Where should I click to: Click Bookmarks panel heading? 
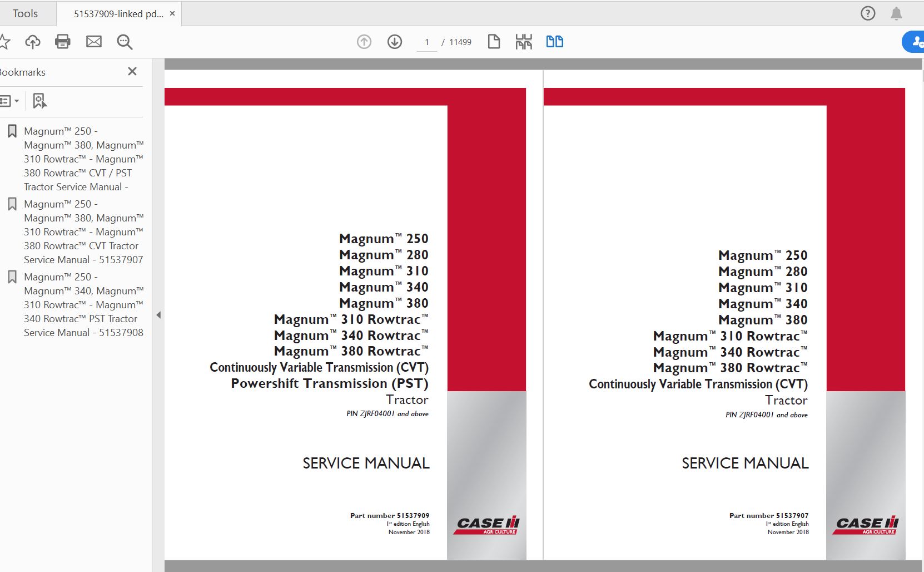coord(22,72)
